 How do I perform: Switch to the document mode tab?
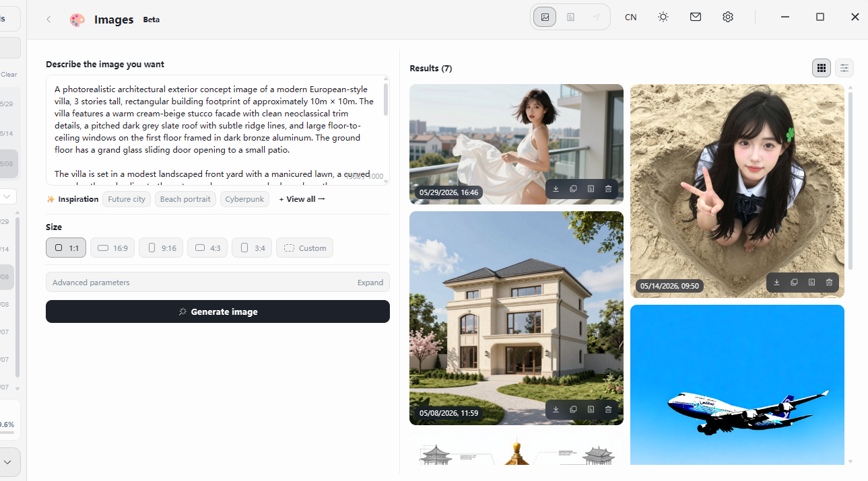coord(570,17)
